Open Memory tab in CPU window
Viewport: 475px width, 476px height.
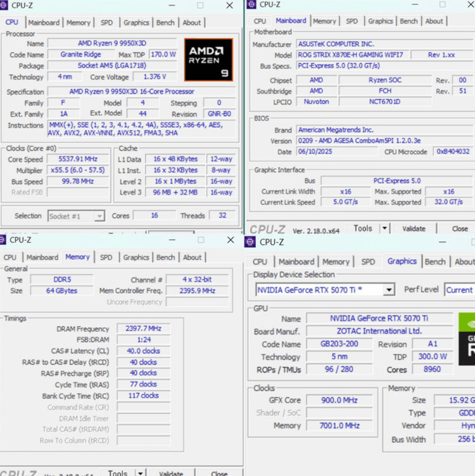click(x=79, y=23)
